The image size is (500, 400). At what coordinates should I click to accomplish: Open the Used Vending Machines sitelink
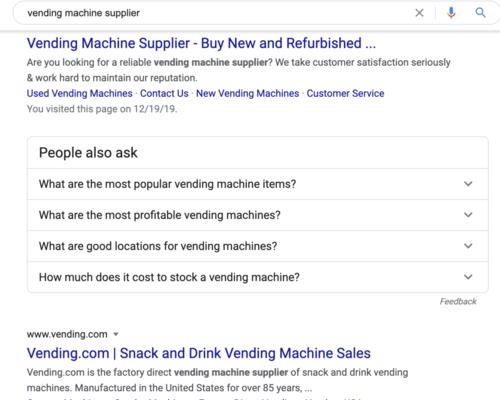80,93
